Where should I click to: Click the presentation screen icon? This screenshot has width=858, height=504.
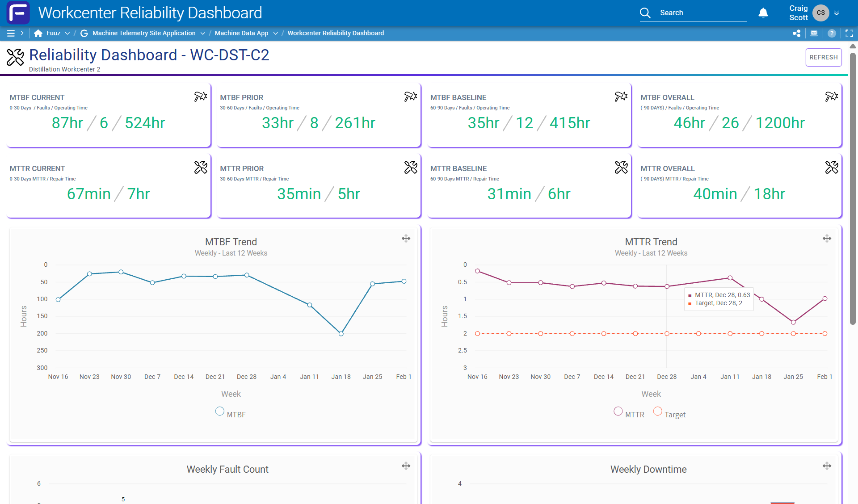[x=814, y=33]
